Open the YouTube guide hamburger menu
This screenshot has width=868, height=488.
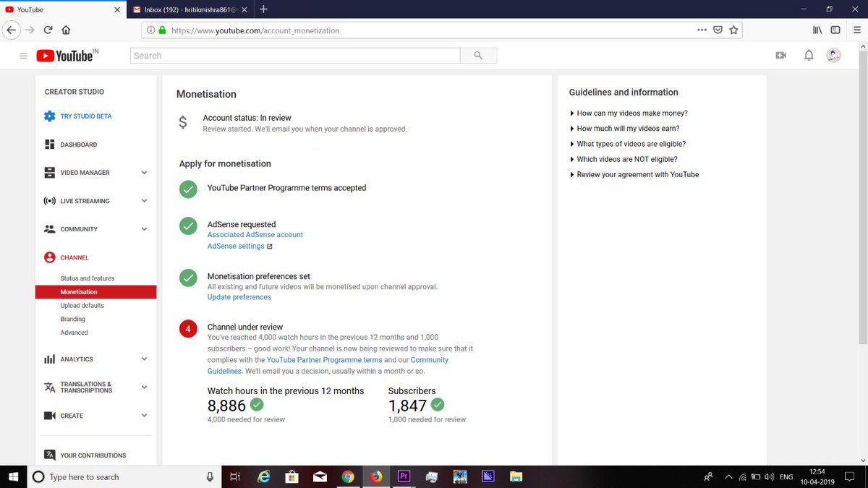(x=23, y=56)
